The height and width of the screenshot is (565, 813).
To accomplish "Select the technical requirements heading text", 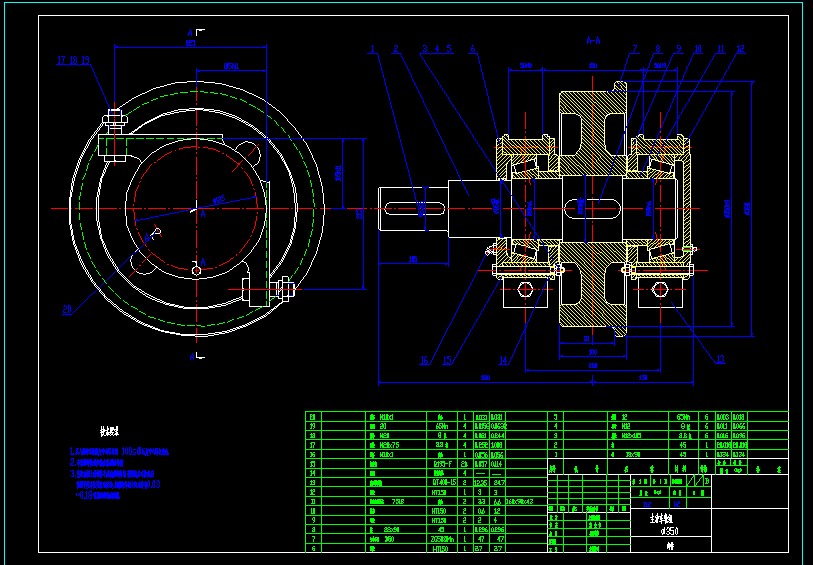I will coord(110,433).
